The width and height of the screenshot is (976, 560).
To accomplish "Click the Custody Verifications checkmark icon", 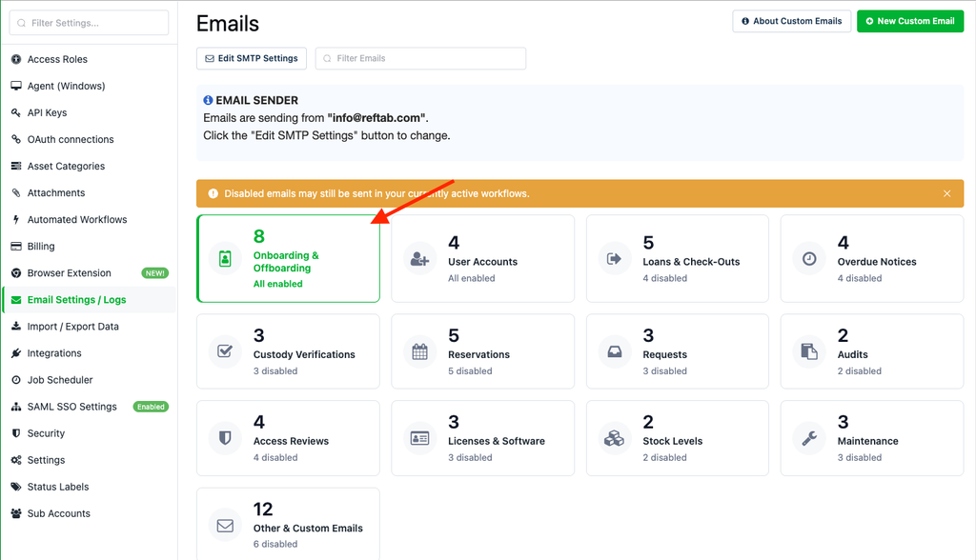I will [x=225, y=351].
